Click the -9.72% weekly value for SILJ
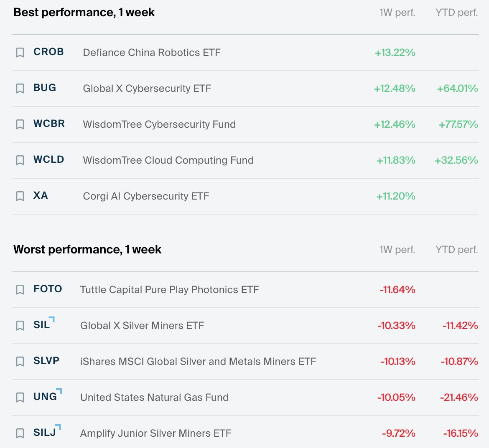The image size is (489, 448). point(399,433)
